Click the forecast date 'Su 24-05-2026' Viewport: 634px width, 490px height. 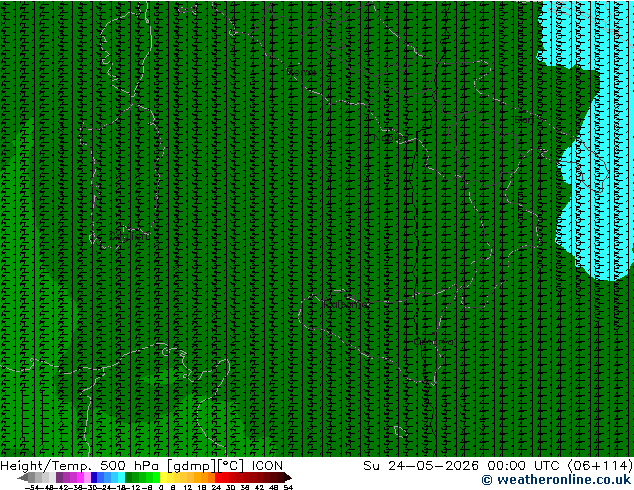click(421, 466)
